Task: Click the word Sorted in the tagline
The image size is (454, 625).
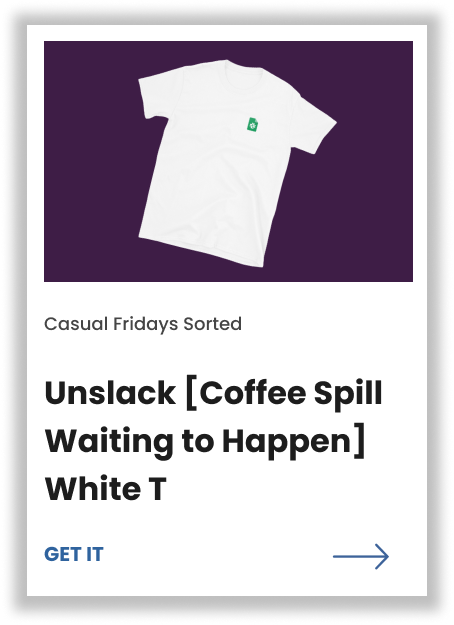Action: (x=212, y=324)
